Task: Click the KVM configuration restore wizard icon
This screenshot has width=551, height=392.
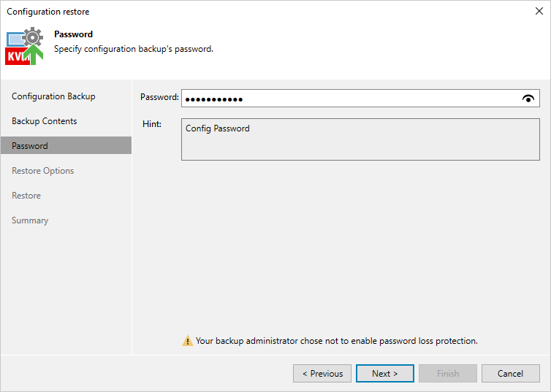Action: pyautogui.click(x=23, y=47)
